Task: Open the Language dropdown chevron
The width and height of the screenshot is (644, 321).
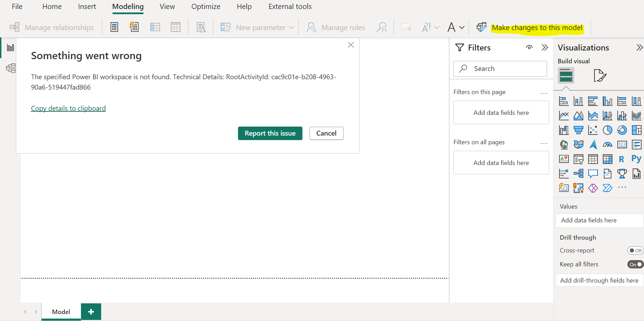Action: 437,27
